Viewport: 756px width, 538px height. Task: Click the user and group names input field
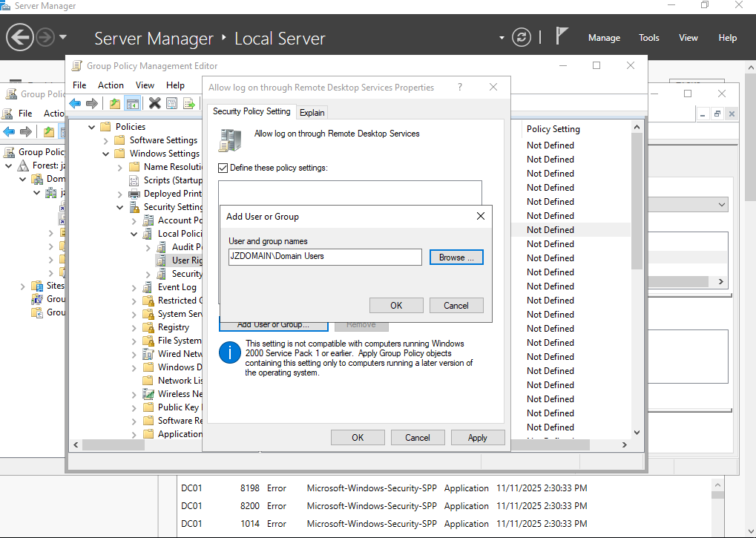(324, 257)
